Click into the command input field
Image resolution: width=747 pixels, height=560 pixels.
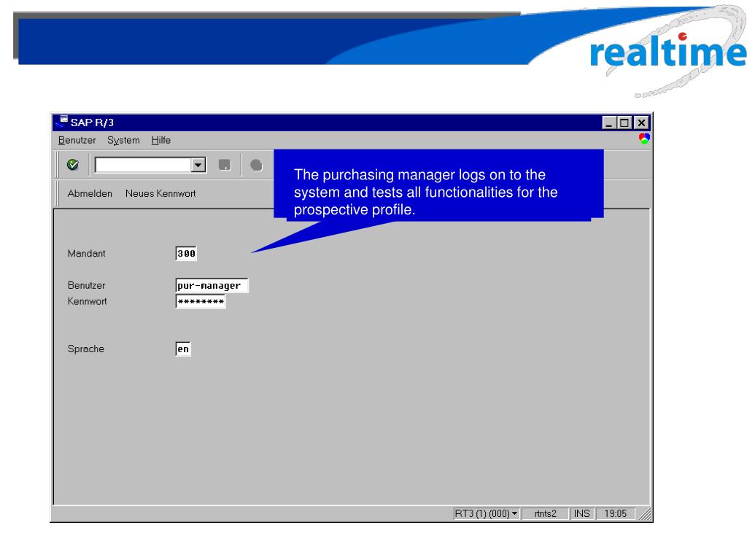pyautogui.click(x=144, y=166)
